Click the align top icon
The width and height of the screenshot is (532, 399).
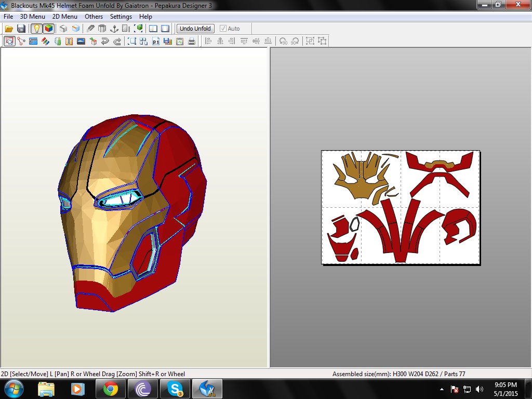click(x=244, y=42)
